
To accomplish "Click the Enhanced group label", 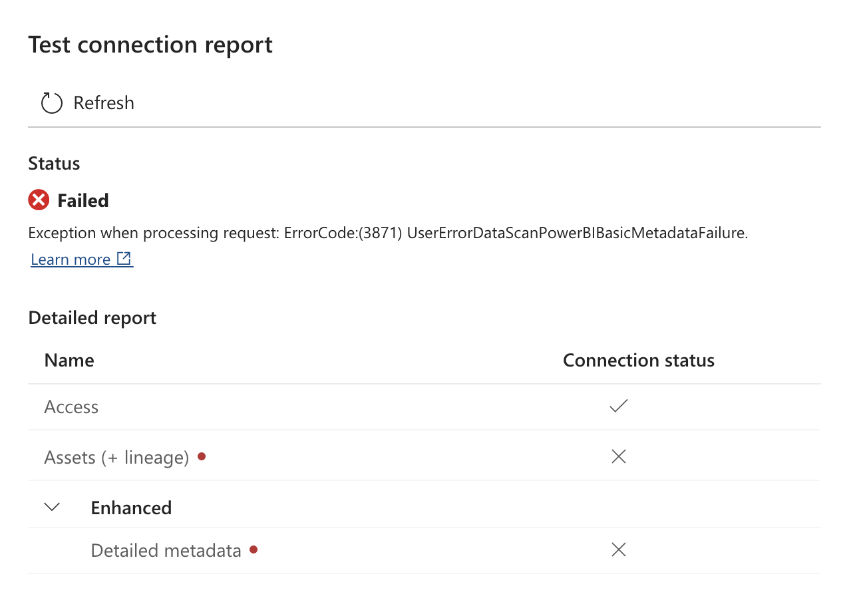I will tap(131, 508).
